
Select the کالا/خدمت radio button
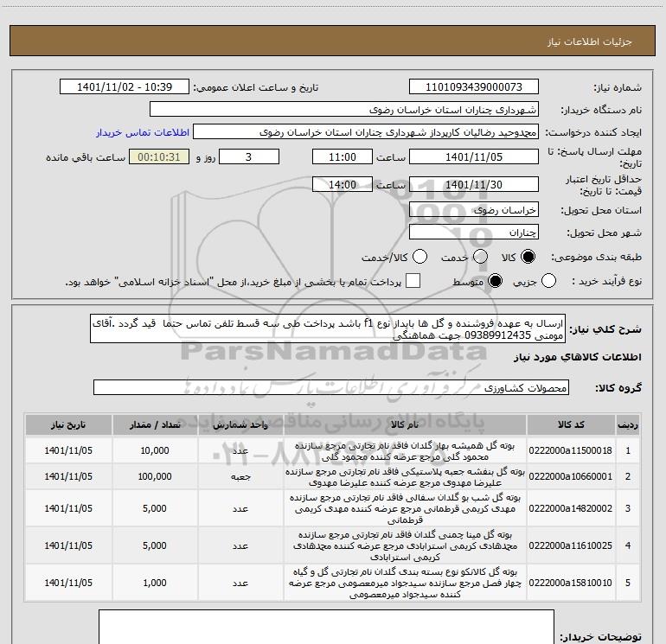point(419,257)
